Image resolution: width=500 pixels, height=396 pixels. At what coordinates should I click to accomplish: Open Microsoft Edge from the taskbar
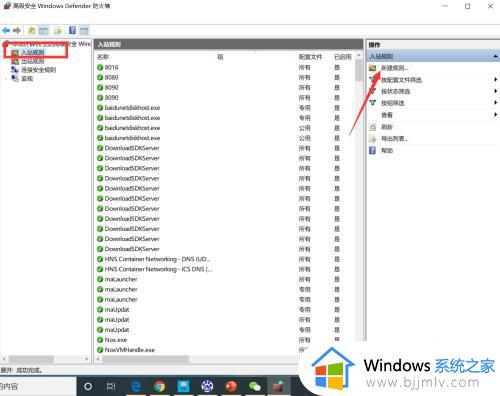coord(136,386)
